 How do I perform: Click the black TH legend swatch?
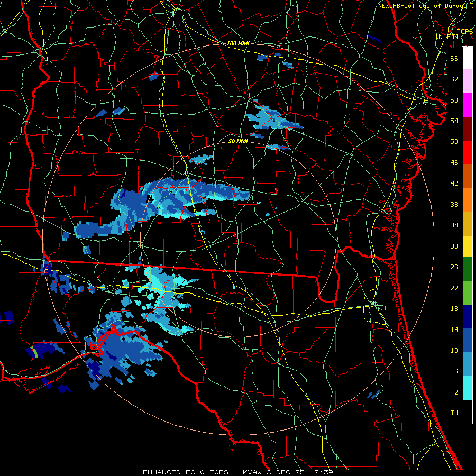[467, 411]
